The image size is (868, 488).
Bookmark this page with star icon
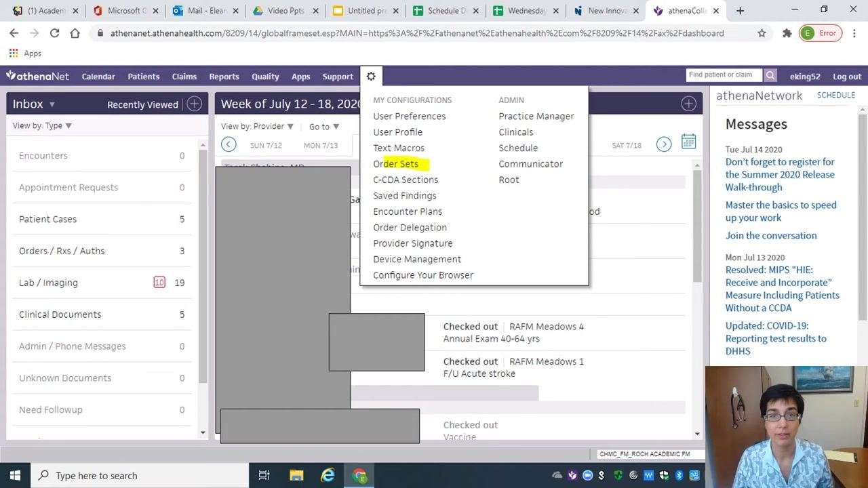point(762,33)
